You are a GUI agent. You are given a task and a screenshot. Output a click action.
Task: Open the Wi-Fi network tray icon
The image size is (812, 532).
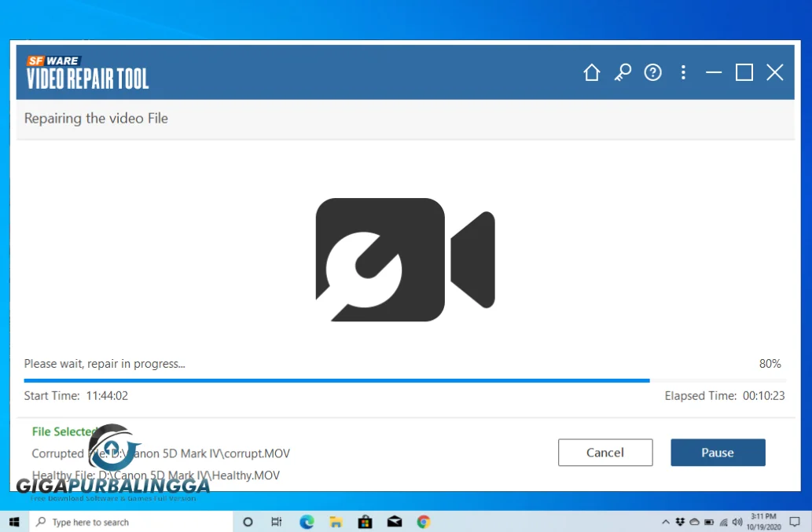coord(723,522)
